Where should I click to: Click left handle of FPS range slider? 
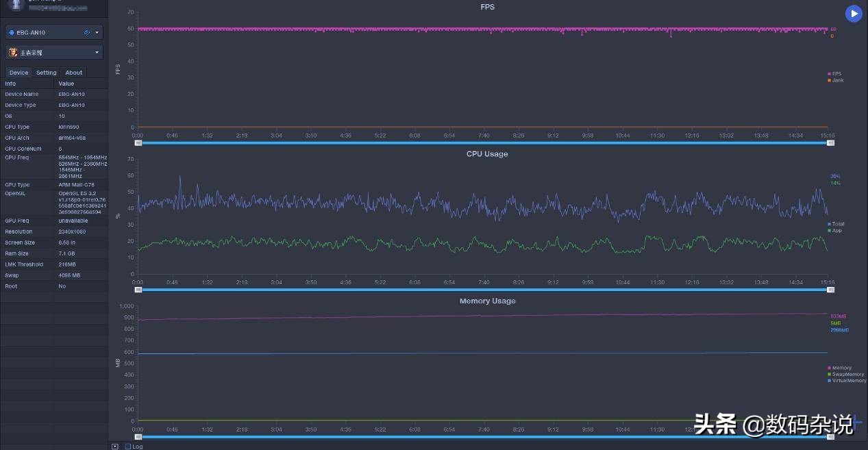click(138, 142)
